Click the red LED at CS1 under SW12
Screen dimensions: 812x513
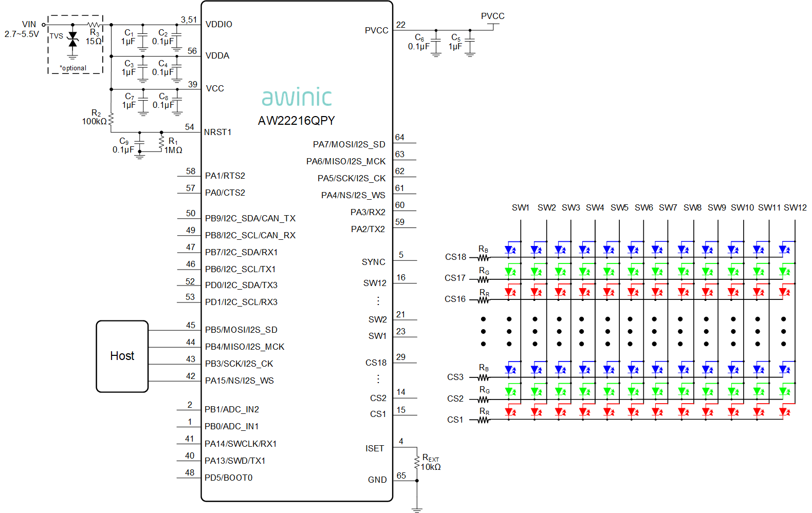tap(784, 412)
